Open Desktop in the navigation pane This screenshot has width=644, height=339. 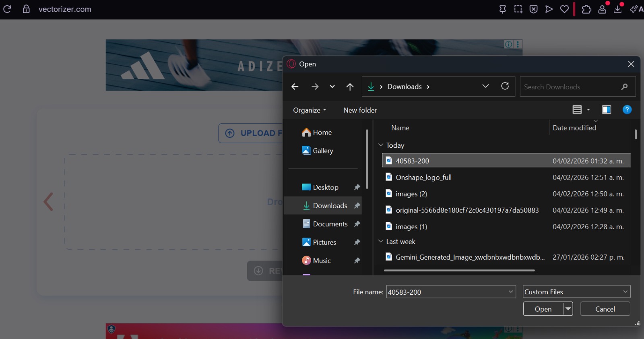point(320,187)
